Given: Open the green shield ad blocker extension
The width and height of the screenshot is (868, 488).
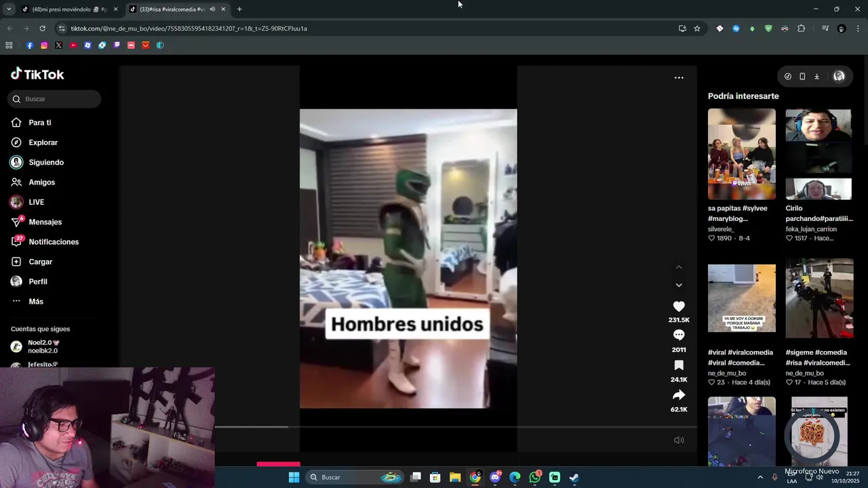Looking at the screenshot, I should (768, 28).
